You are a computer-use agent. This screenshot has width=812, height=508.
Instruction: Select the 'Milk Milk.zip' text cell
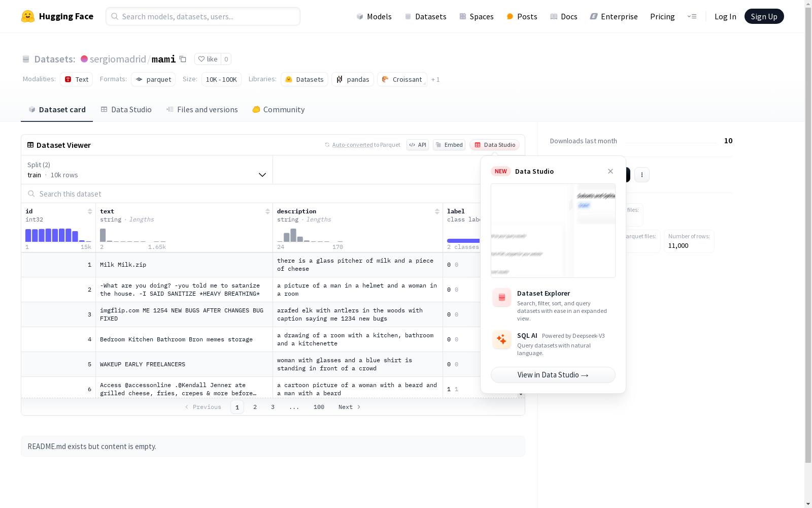click(x=184, y=265)
